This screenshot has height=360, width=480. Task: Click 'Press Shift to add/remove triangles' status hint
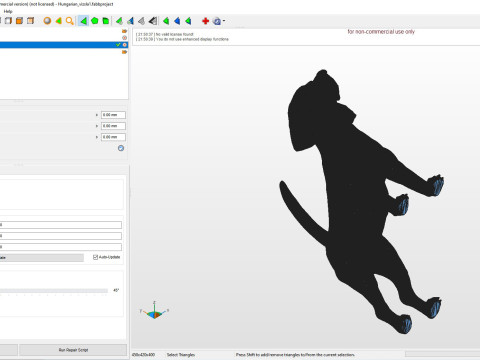(x=295, y=355)
